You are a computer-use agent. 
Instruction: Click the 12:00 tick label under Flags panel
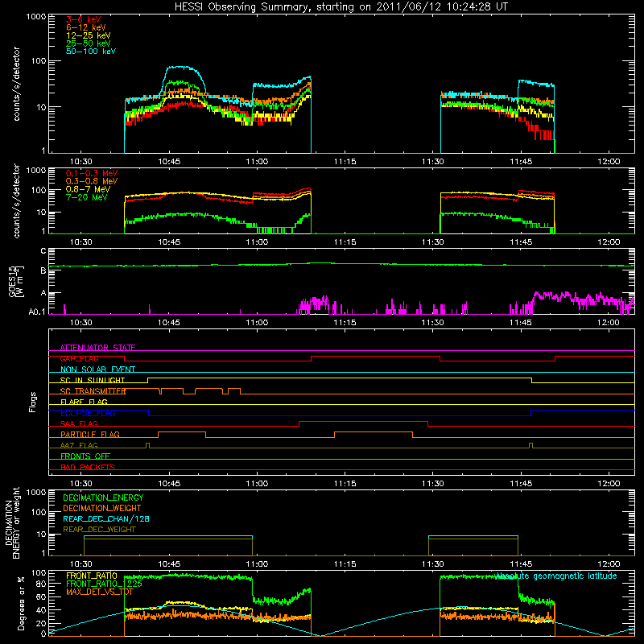click(609, 484)
